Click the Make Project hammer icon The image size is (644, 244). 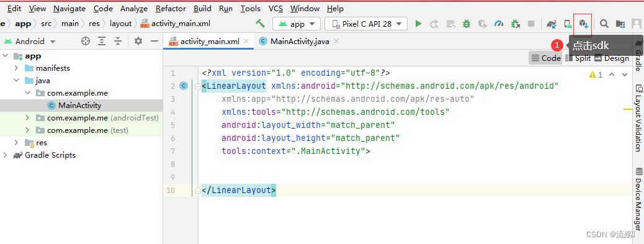tap(260, 24)
